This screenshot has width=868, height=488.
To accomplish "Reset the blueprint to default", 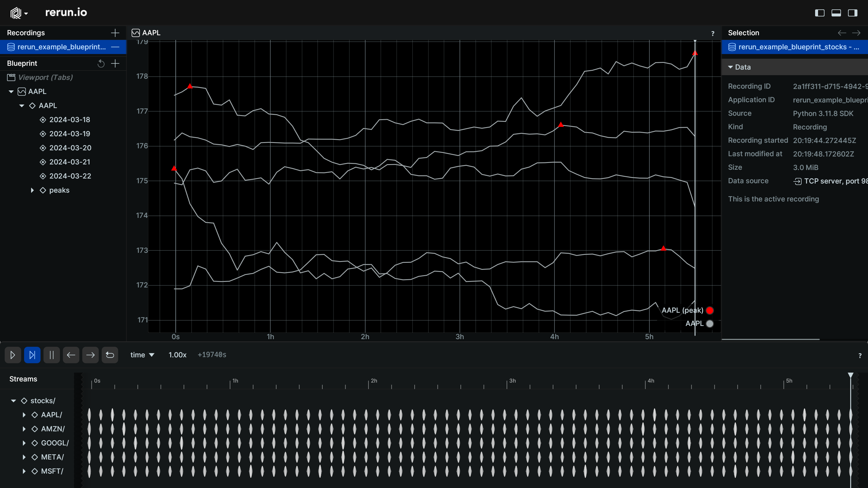I will point(101,63).
